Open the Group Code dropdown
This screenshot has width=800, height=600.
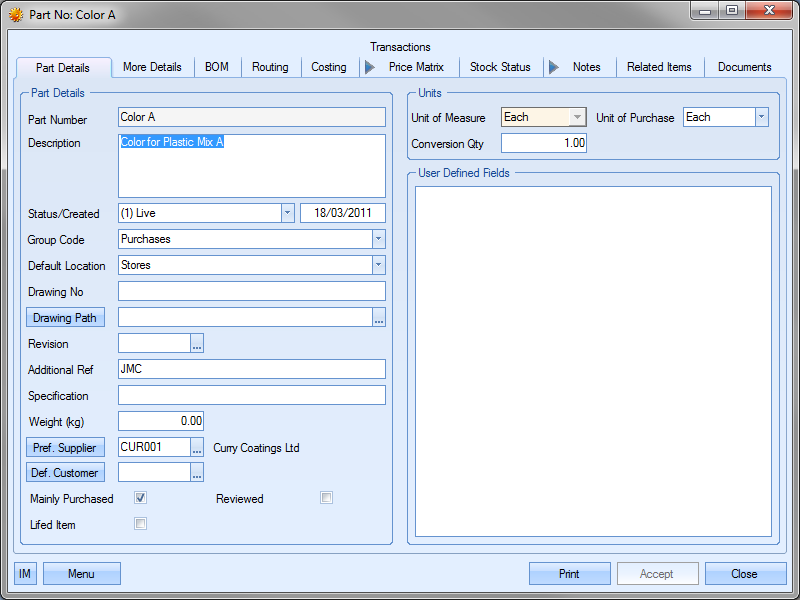point(378,240)
